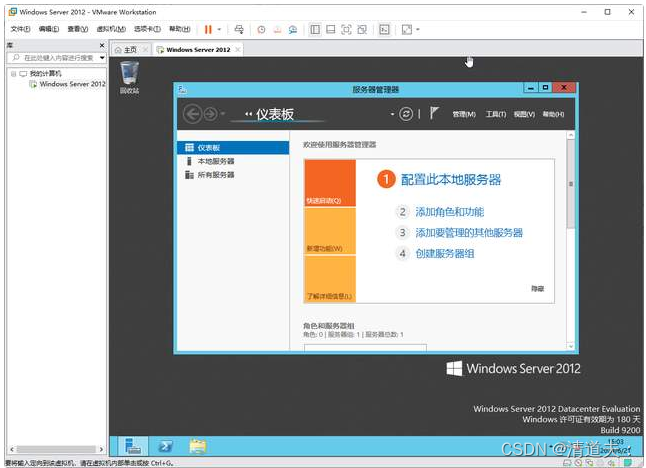Screen dimensions: 646x468
Task: Revert to snapshot using the toolbar icon
Action: [277, 30]
